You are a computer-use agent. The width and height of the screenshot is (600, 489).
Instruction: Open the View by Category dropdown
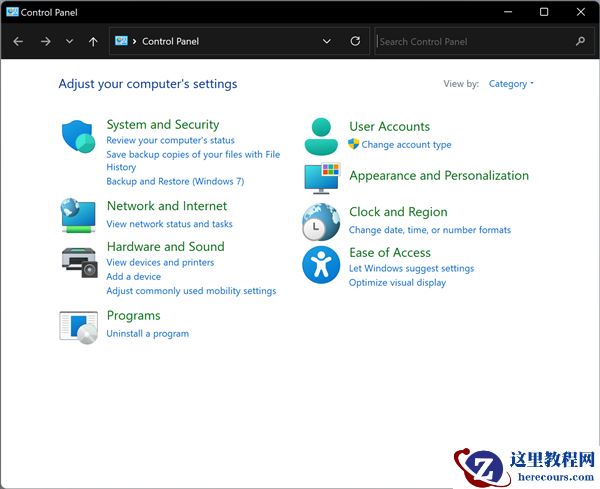coord(511,84)
